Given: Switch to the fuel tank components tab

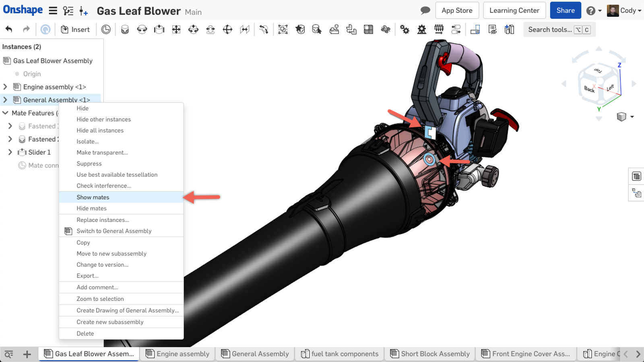Looking at the screenshot, I should pos(340,354).
